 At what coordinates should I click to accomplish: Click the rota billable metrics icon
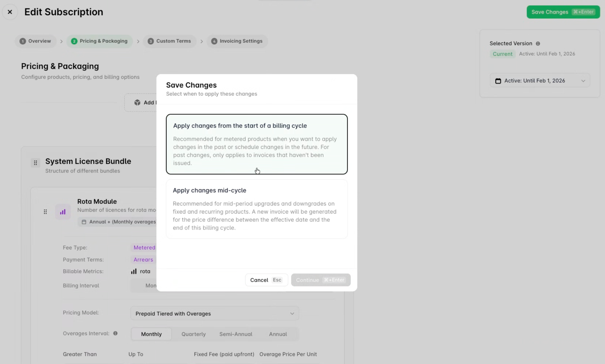click(133, 271)
